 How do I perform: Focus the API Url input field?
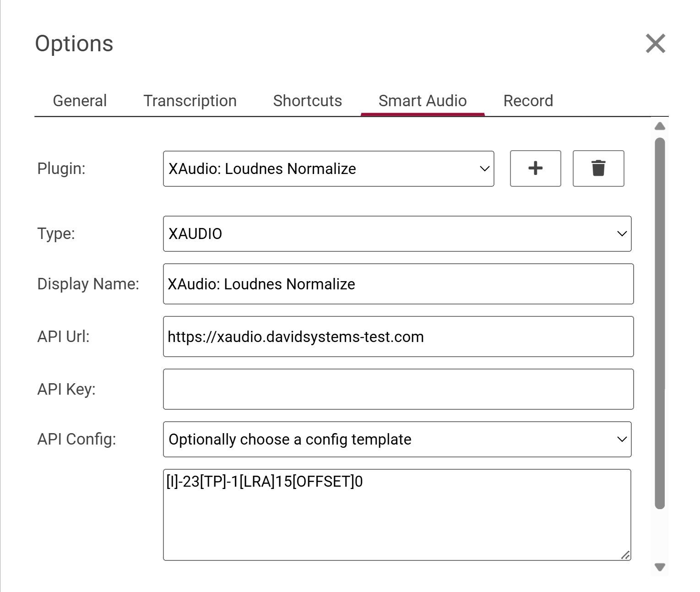398,337
